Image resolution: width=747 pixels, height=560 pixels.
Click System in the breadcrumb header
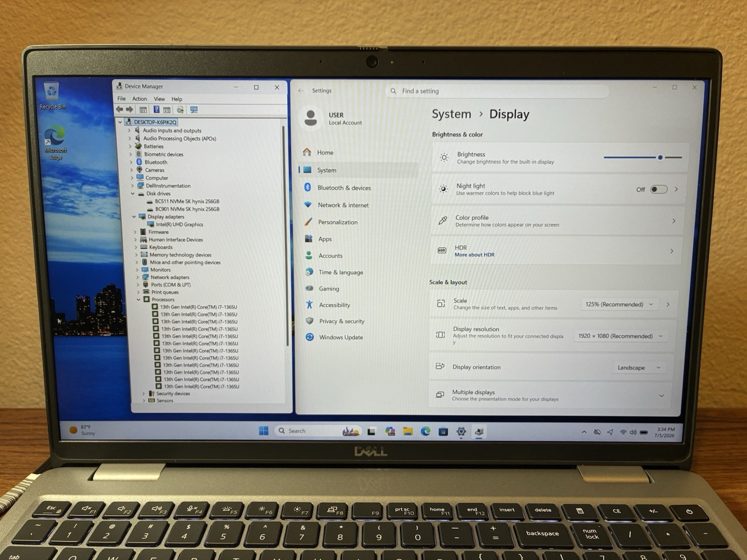pyautogui.click(x=451, y=114)
